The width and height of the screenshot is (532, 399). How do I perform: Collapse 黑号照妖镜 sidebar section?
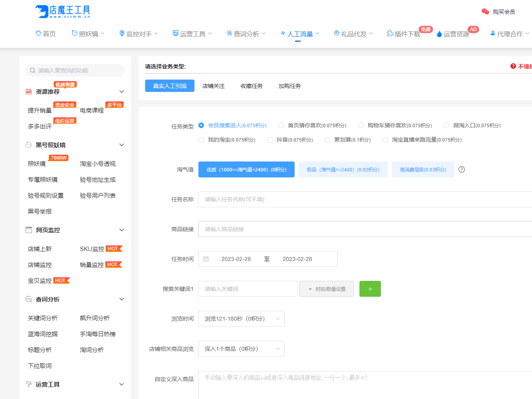tap(122, 145)
